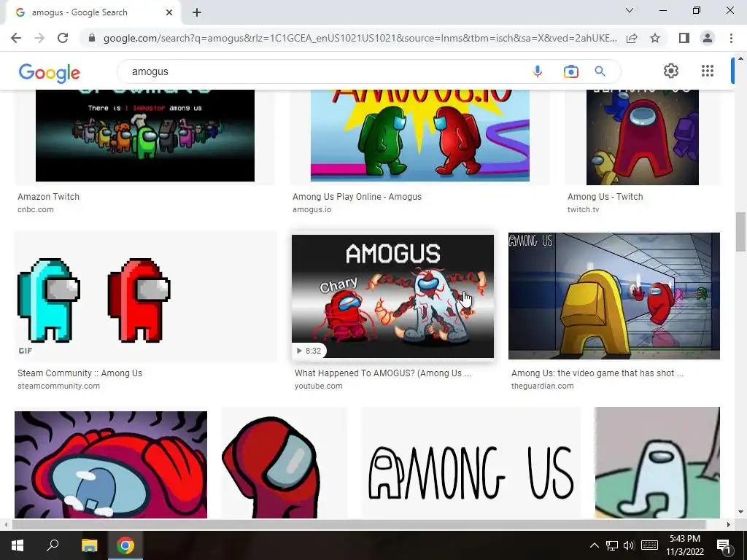747x560 pixels.
Task: Click the magnifier search button
Action: click(600, 71)
